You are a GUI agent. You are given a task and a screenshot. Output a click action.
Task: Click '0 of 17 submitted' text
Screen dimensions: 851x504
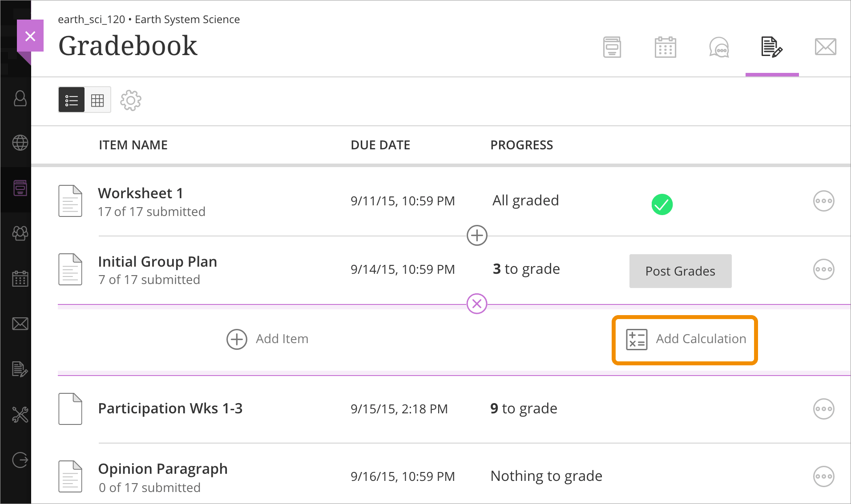click(x=149, y=488)
